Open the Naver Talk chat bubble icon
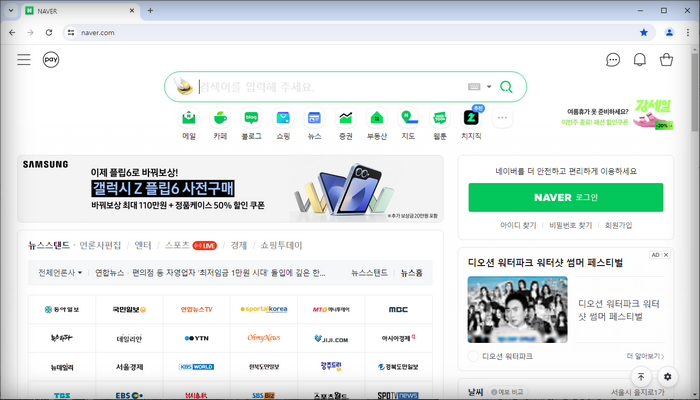700x400 pixels. click(613, 60)
